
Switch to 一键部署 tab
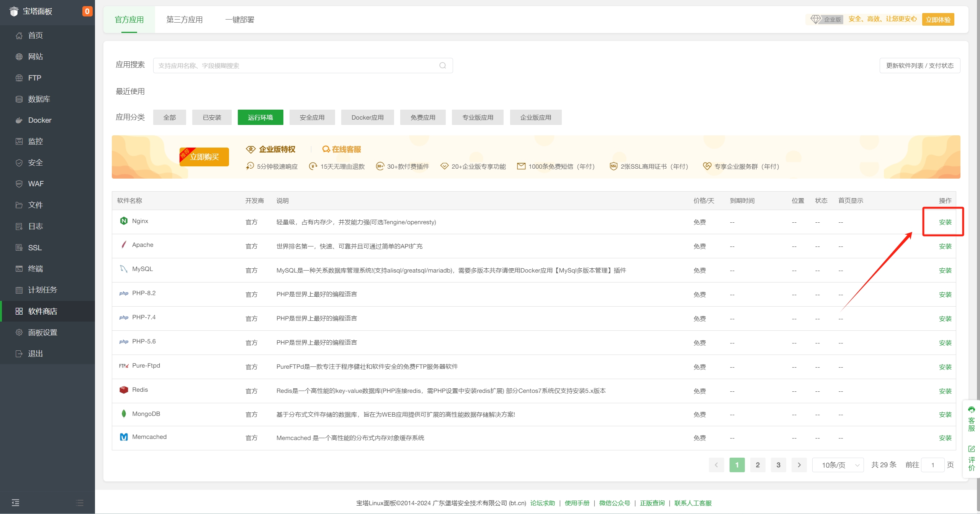(240, 20)
